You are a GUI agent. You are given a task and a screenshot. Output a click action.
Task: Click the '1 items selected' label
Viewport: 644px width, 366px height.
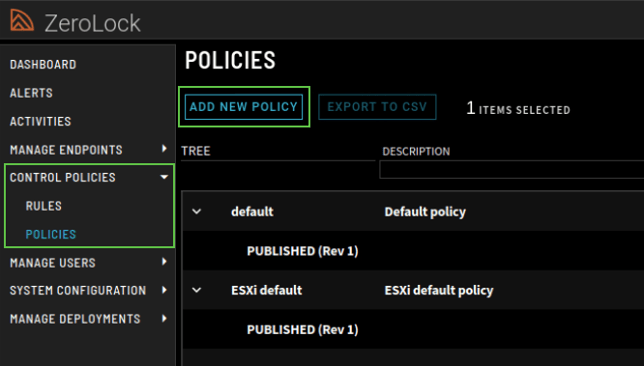point(518,108)
